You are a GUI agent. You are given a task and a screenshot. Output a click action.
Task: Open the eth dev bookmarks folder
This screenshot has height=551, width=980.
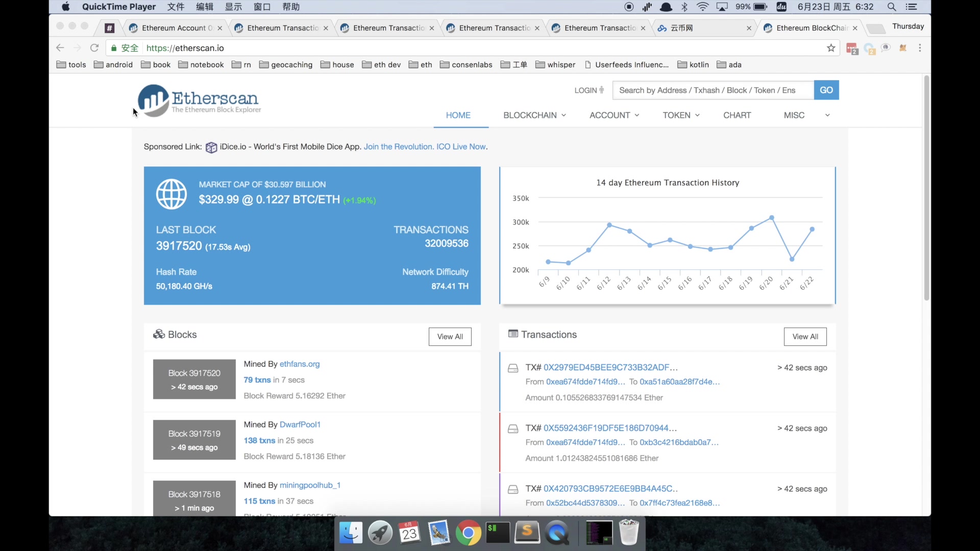coord(381,65)
